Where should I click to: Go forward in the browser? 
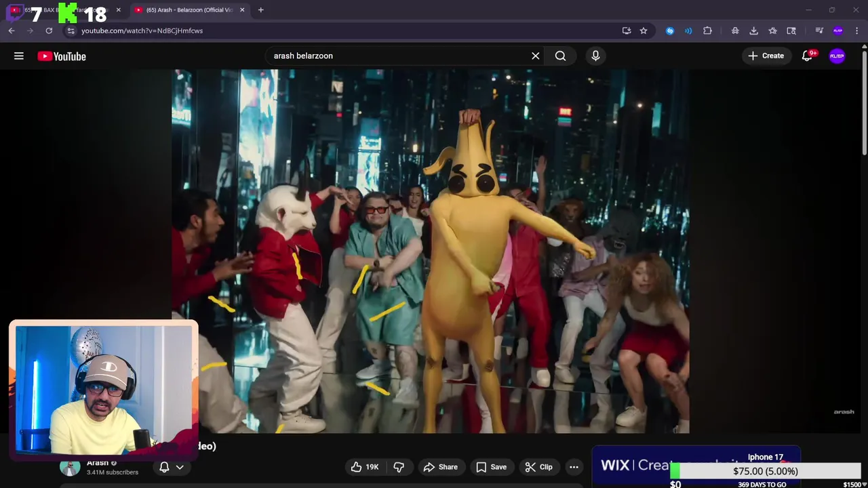[x=30, y=30]
